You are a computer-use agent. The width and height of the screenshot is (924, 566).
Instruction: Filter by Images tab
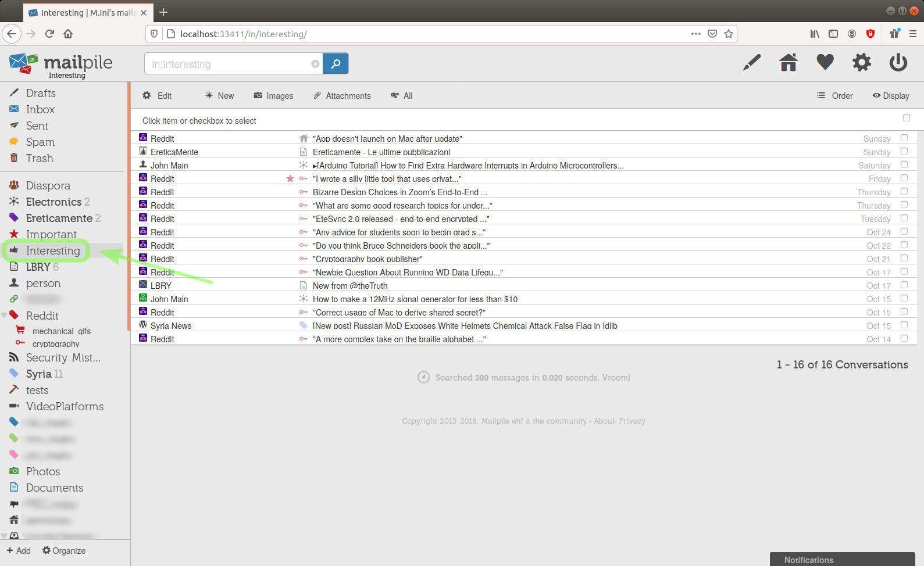pos(273,96)
